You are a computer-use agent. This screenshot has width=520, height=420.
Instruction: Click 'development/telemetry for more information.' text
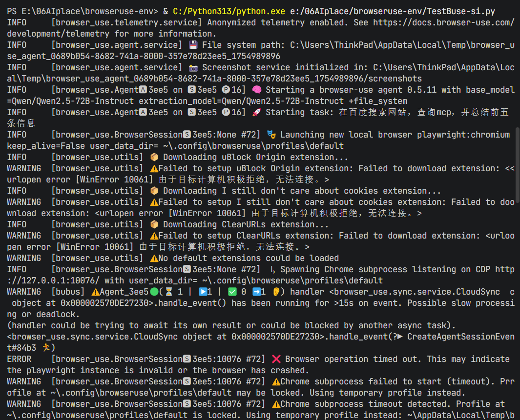click(112, 34)
